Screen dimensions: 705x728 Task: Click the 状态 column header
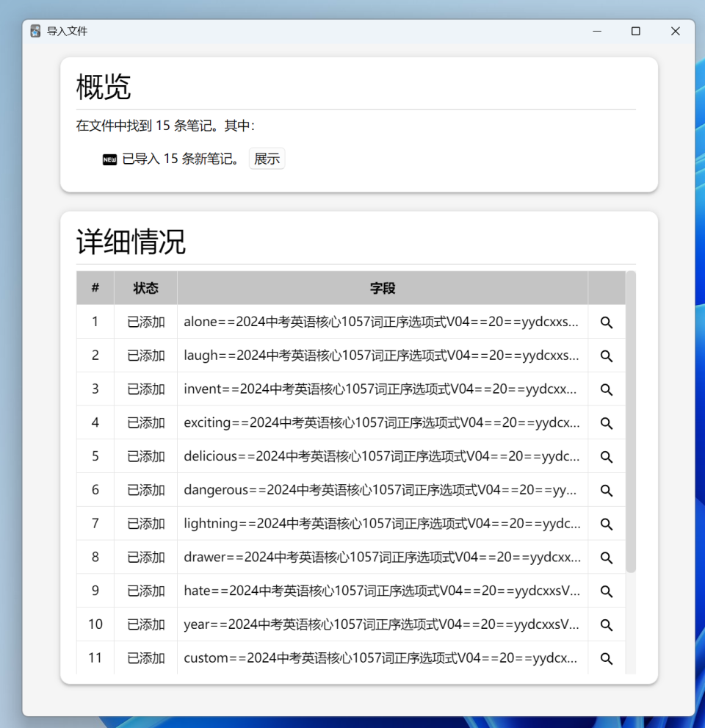(145, 288)
